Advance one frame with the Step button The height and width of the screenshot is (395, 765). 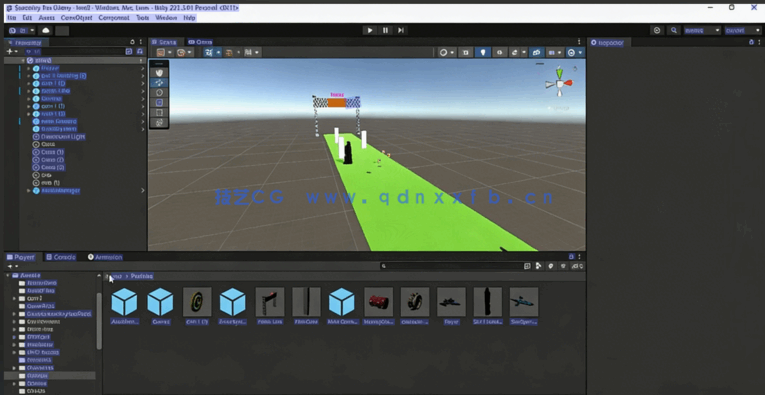(x=401, y=30)
